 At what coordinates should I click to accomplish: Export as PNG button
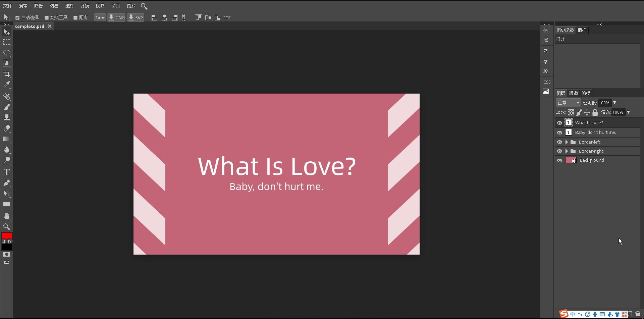(116, 18)
